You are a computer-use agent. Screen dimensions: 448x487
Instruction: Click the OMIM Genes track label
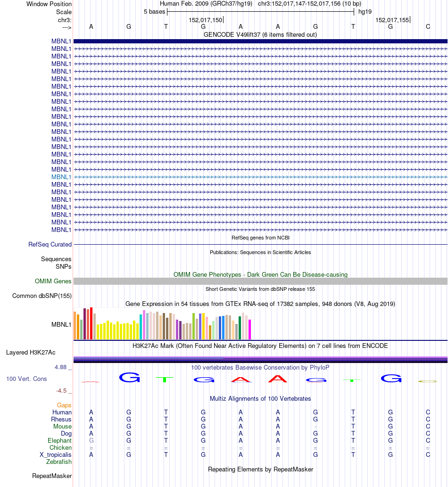click(x=53, y=281)
